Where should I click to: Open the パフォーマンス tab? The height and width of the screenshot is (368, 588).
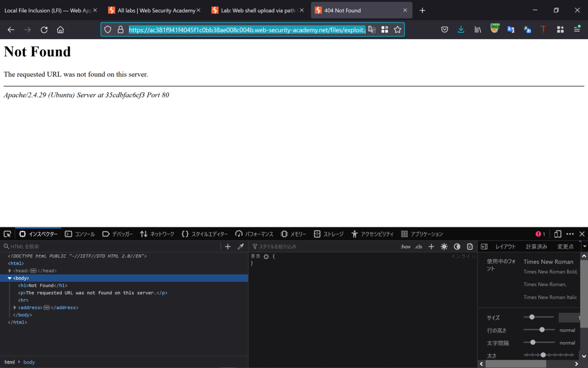click(x=254, y=234)
